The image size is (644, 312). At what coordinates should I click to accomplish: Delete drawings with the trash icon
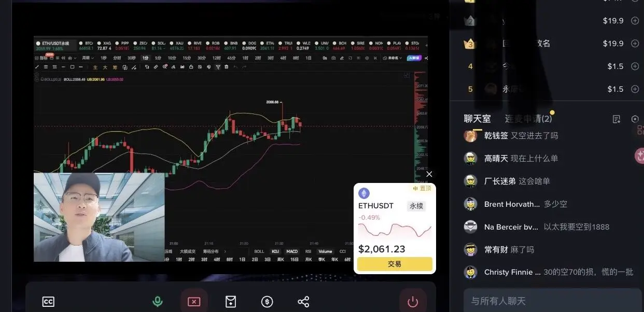(x=227, y=67)
